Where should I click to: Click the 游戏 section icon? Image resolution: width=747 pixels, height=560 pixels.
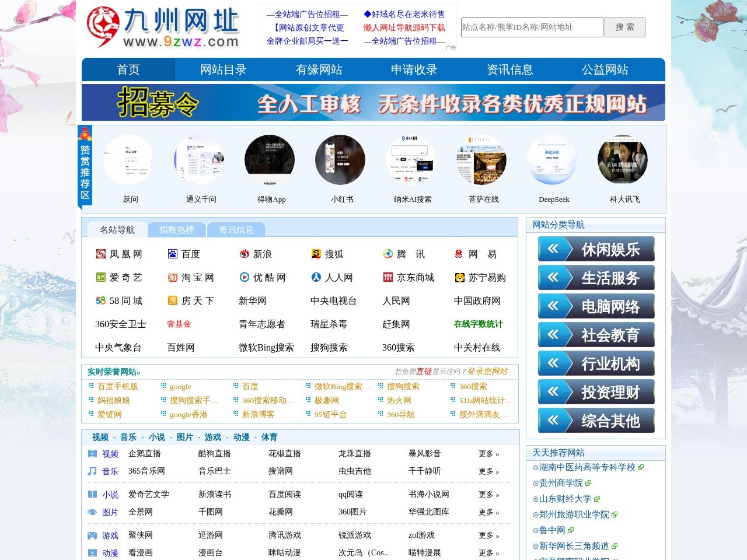93,535
